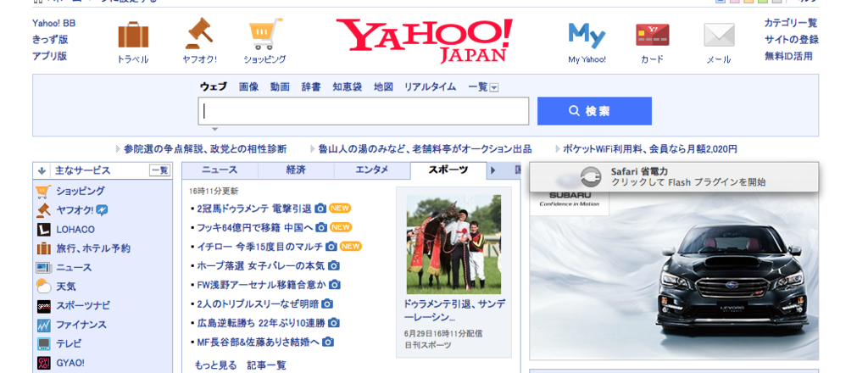This screenshot has width=868, height=373.
Task: Click ニュース icon in services sidebar
Action: coord(44,267)
